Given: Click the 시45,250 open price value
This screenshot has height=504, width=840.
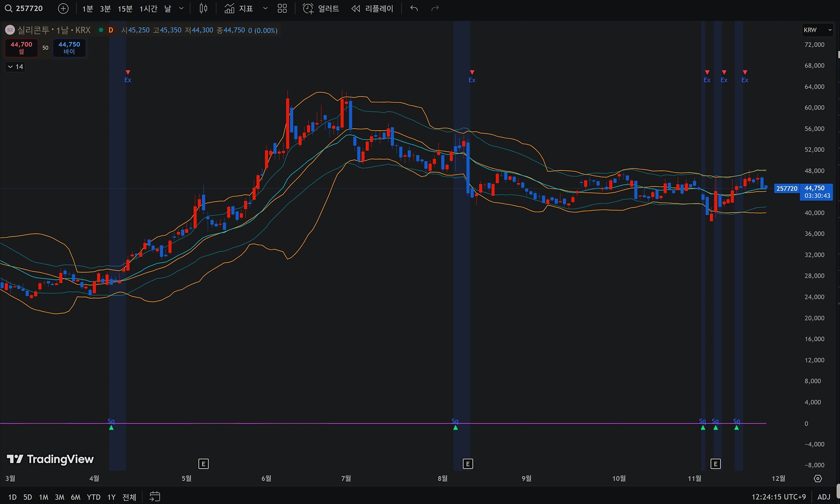Looking at the screenshot, I should click(x=135, y=30).
